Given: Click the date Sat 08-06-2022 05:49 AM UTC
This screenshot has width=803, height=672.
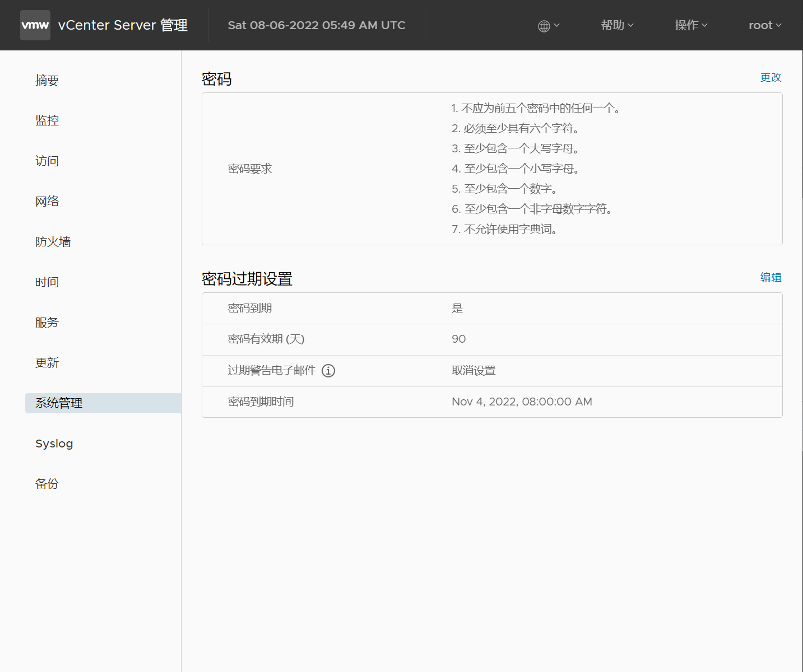Looking at the screenshot, I should 317,25.
